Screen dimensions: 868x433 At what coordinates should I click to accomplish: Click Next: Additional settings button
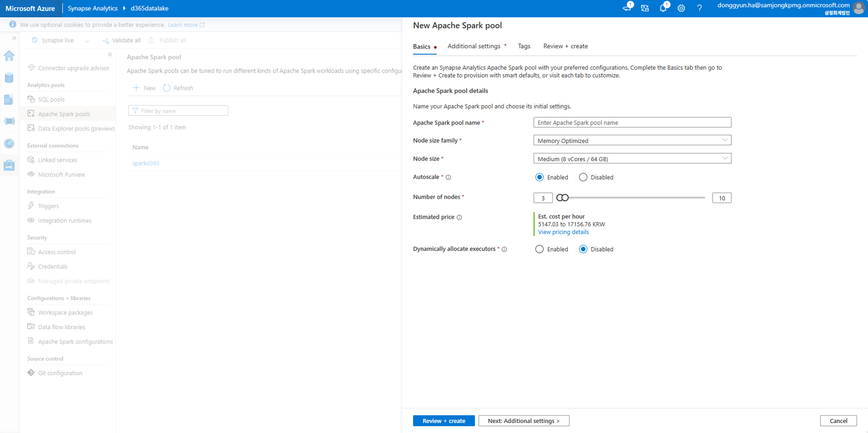coord(524,421)
